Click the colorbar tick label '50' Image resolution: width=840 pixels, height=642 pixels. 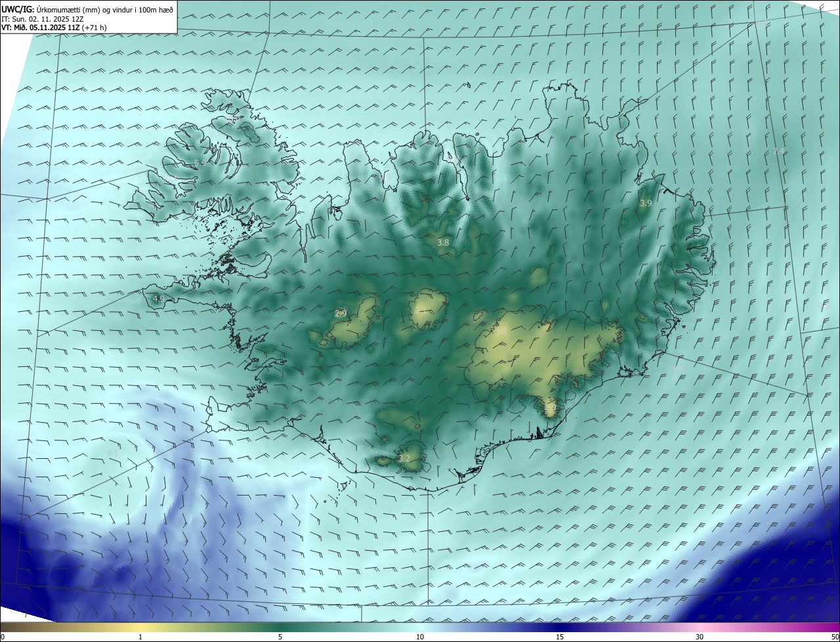tap(835, 637)
